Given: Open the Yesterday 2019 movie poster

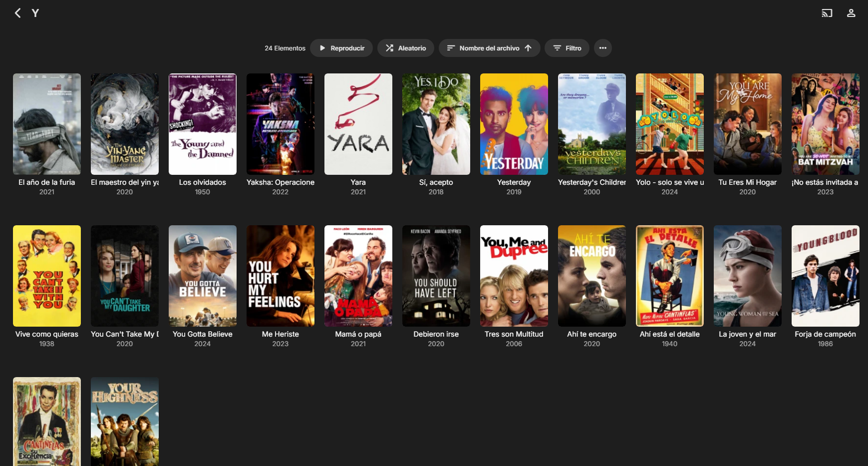Looking at the screenshot, I should coord(514,124).
